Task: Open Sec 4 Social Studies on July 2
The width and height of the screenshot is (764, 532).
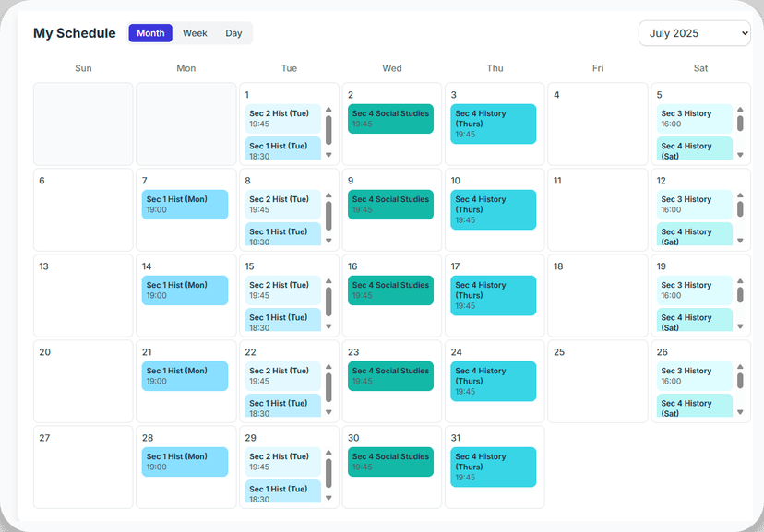Action: [390, 119]
